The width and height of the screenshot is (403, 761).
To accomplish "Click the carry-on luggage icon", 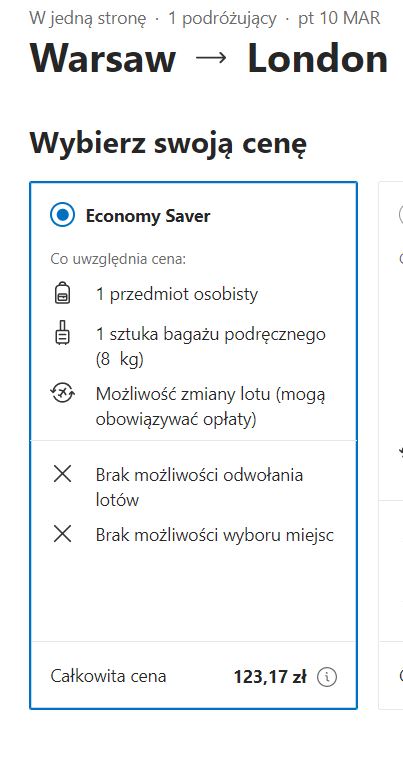I will 62,334.
